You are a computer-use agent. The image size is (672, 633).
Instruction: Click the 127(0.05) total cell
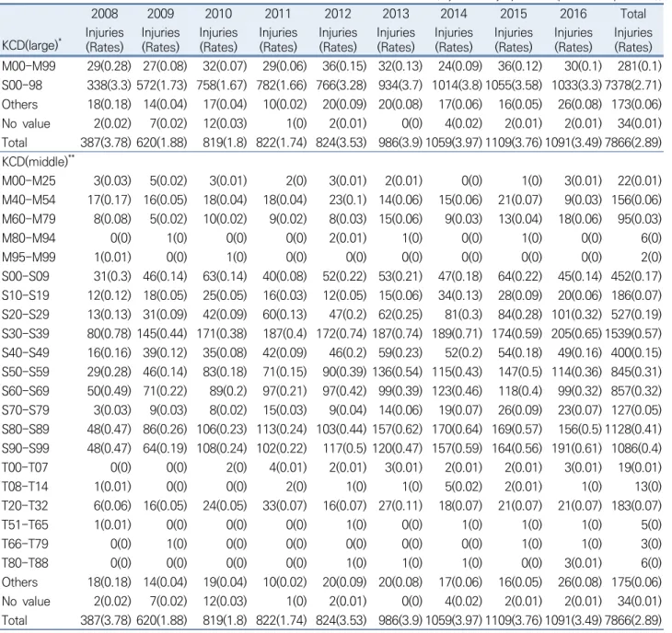[636, 409]
